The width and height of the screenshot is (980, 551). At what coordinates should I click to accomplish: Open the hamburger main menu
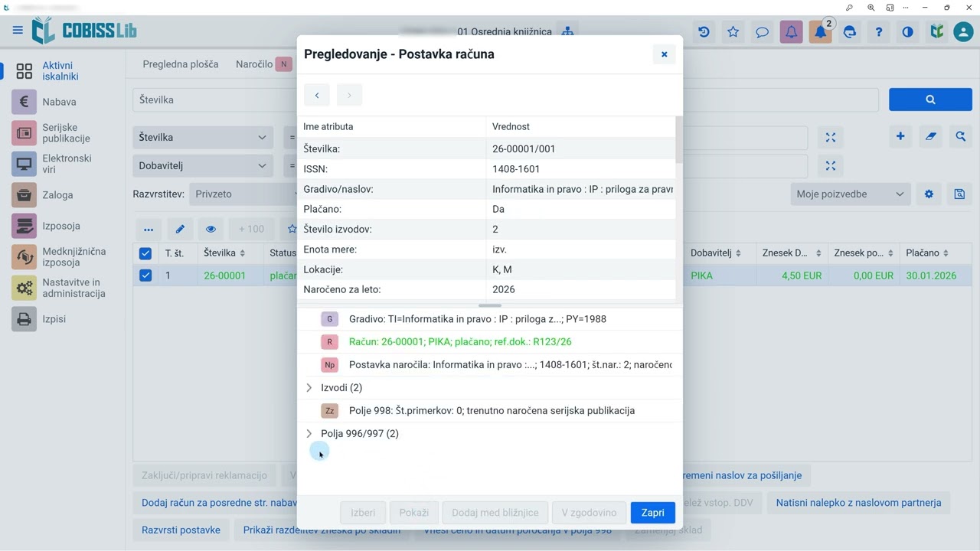18,31
